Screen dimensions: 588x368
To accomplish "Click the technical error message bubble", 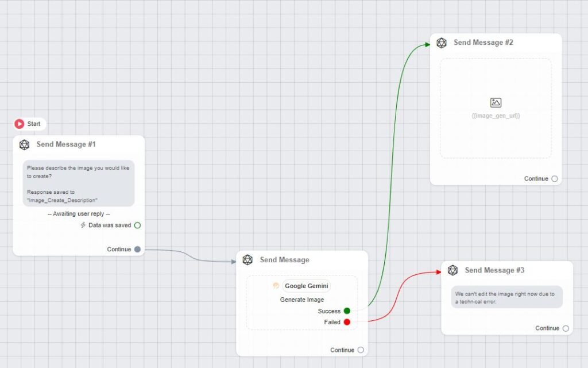I will [x=506, y=297].
